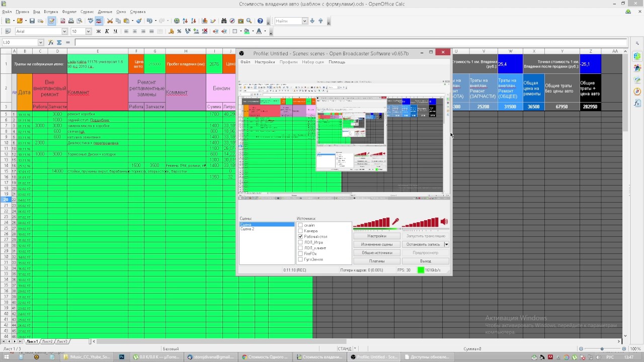Toggle Edit File mode icon in Calc
644x362 pixels.
click(x=51, y=21)
